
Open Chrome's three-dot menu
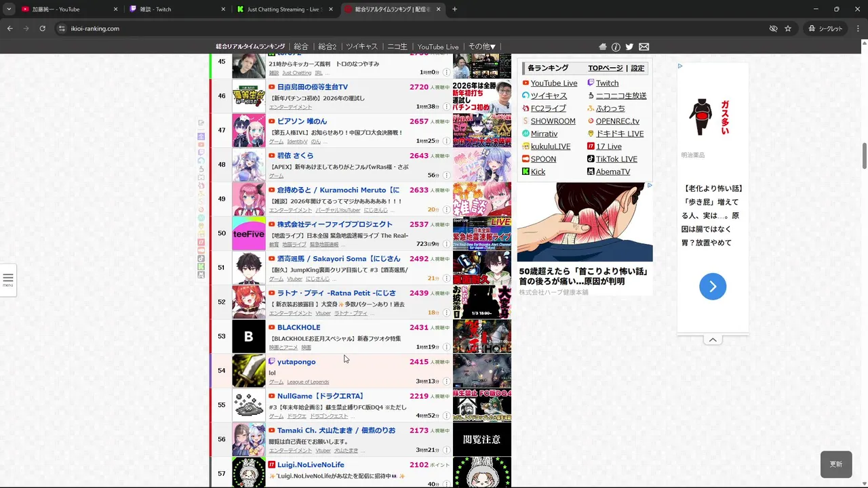coord(858,28)
